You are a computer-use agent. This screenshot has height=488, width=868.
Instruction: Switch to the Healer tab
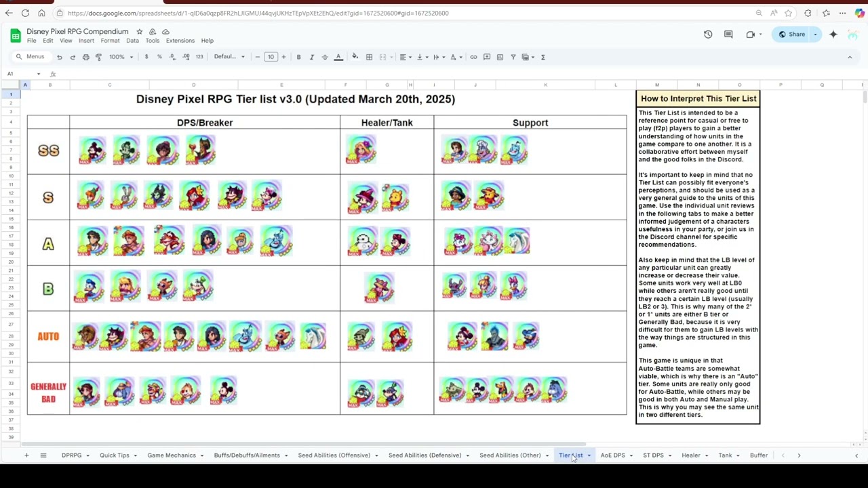tap(690, 455)
